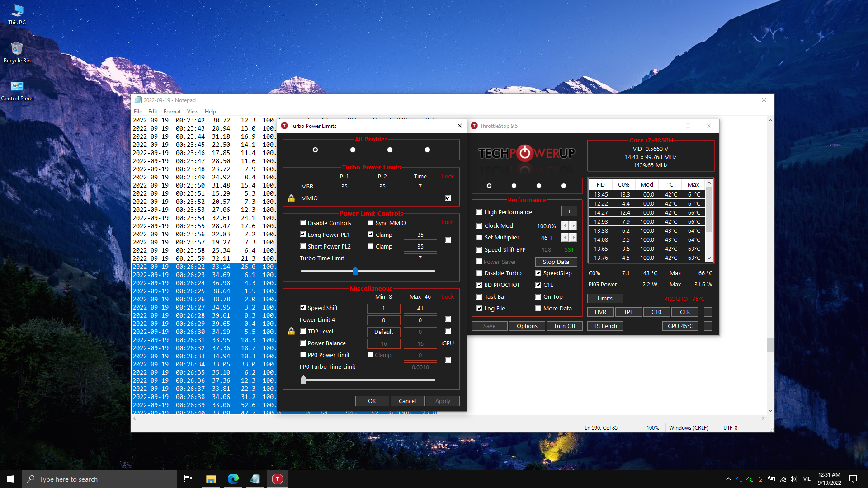Open Notepad Help menu

[x=210, y=112]
